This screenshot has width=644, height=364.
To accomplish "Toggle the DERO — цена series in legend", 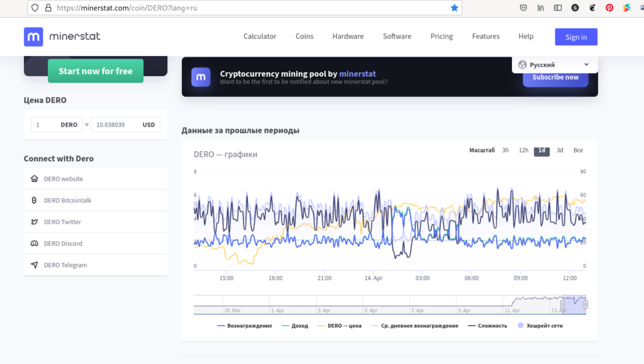I will pyautogui.click(x=340, y=326).
